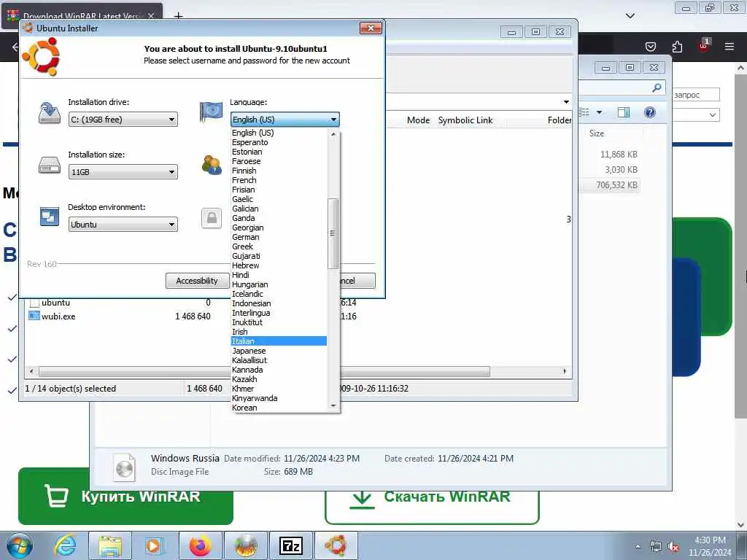Click the Explorer search magnifier icon

[x=657, y=87]
